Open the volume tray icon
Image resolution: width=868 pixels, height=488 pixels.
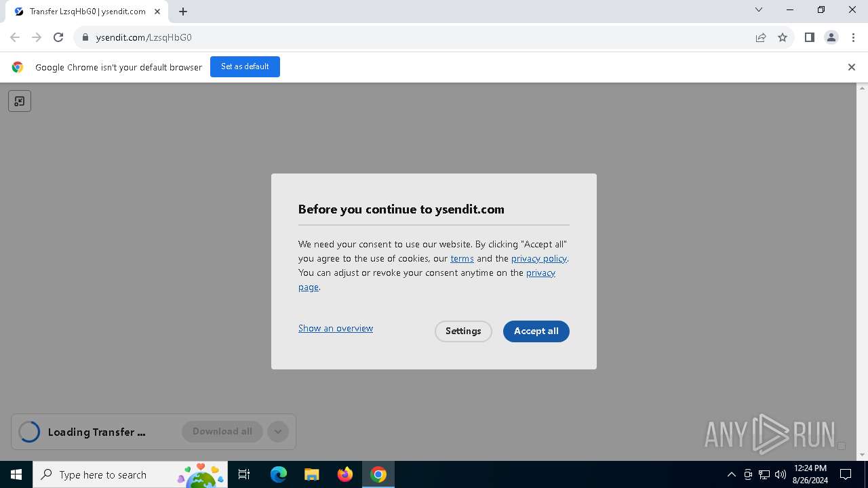781,474
